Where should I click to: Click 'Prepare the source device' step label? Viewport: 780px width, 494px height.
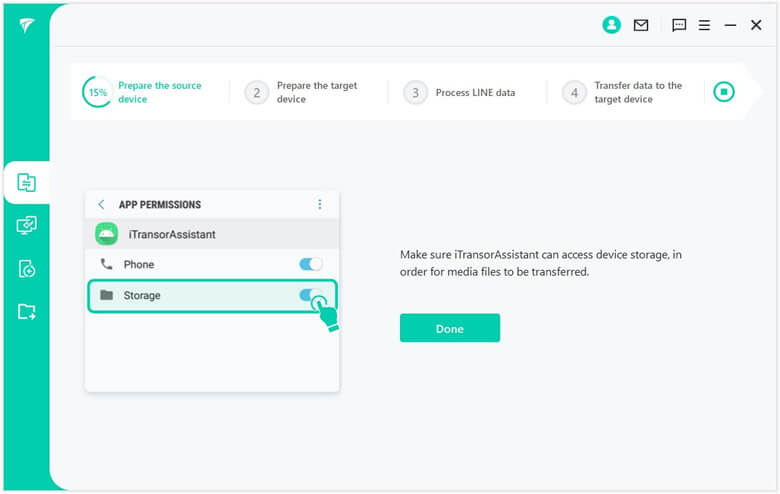pos(160,92)
